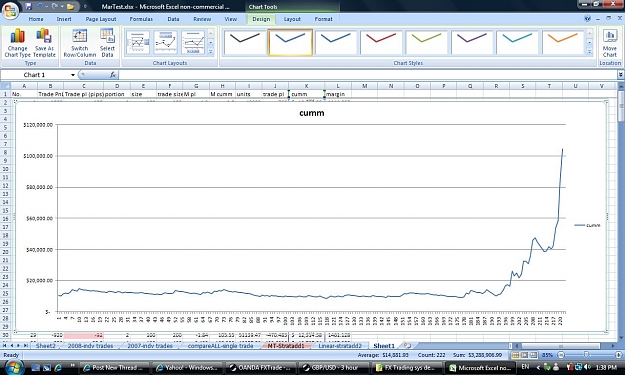Select the cumm legend entry
Screen dimensions: 625x375
point(587,225)
